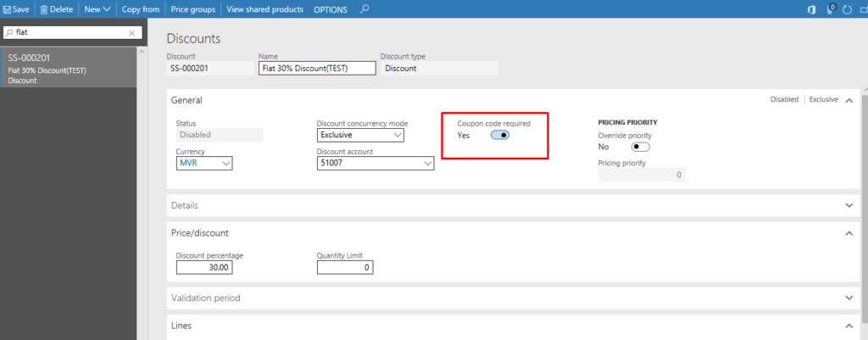Open the toolbar search magnifier
The width and height of the screenshot is (868, 340).
pyautogui.click(x=364, y=9)
